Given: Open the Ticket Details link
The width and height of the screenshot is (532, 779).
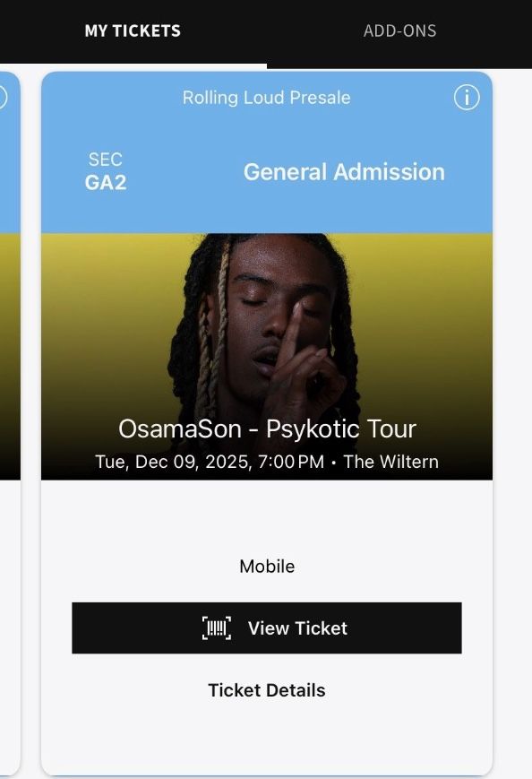Looking at the screenshot, I should tap(267, 690).
